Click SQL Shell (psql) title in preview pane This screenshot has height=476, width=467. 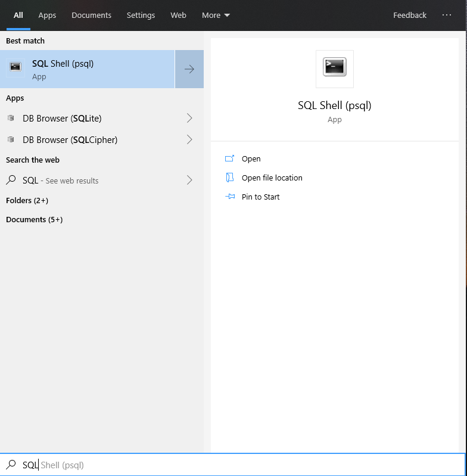point(334,105)
